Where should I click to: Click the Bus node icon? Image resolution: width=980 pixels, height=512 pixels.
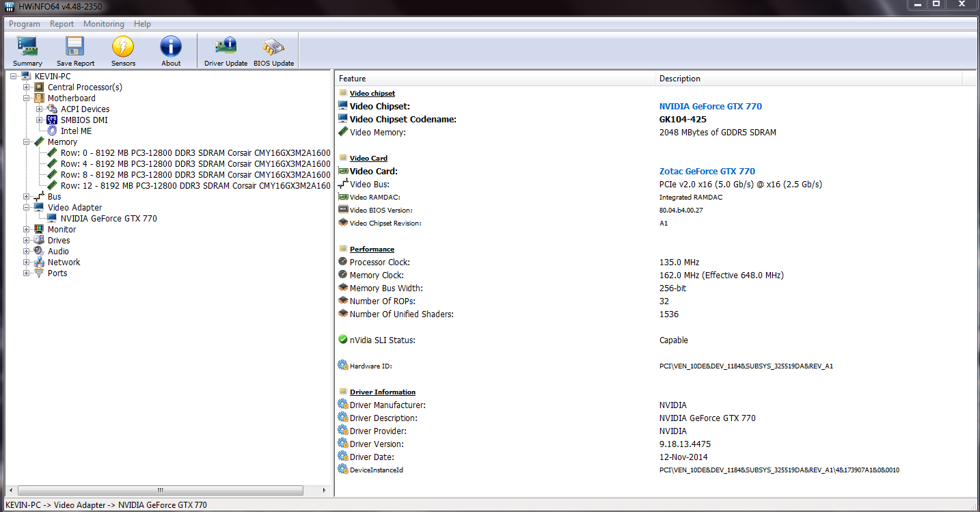click(39, 196)
